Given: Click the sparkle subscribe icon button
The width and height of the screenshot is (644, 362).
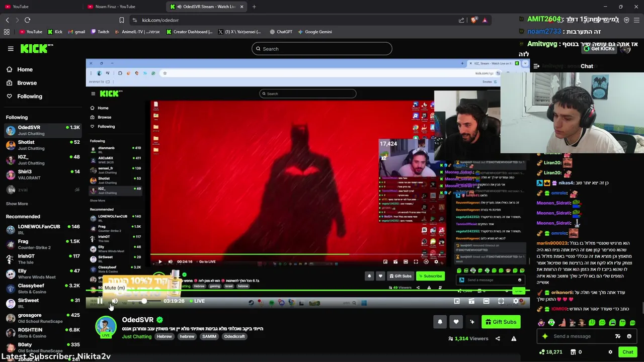Looking at the screenshot, I should click(472, 322).
